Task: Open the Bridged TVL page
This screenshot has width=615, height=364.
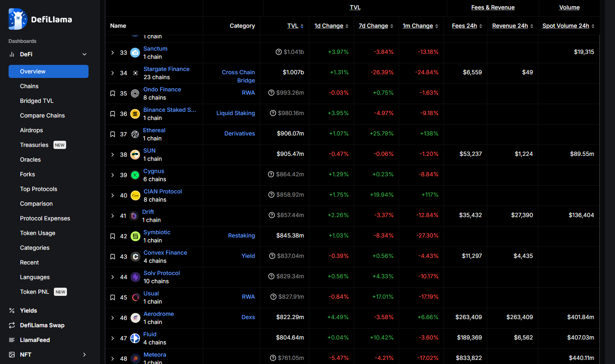Action: 37,101
